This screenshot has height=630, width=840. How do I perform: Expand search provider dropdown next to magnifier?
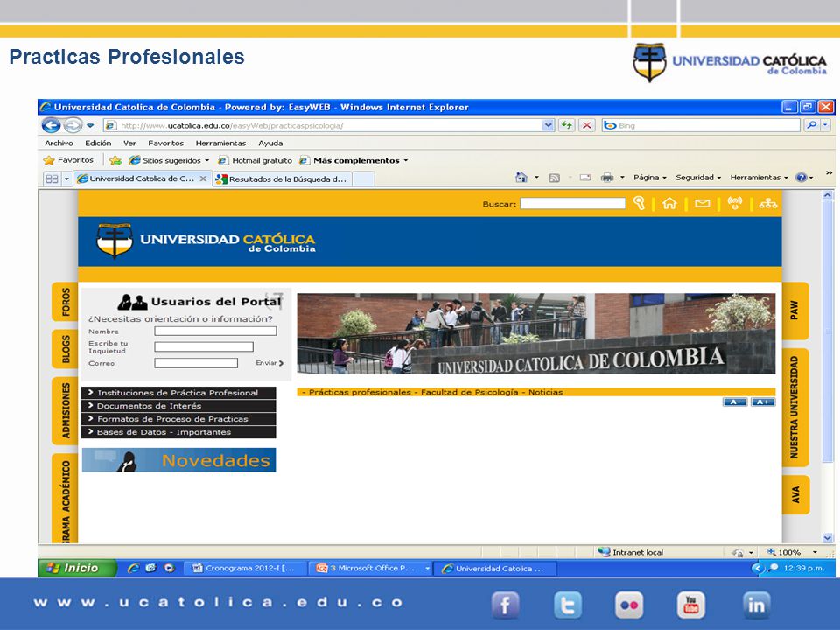pyautogui.click(x=825, y=125)
